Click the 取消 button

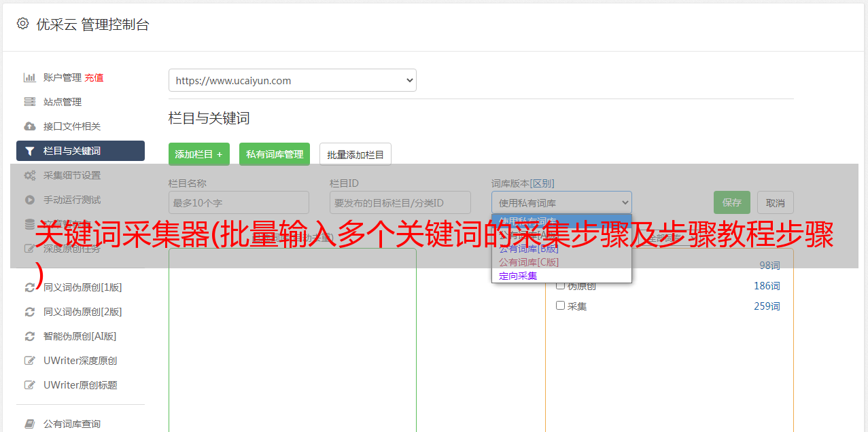(776, 202)
